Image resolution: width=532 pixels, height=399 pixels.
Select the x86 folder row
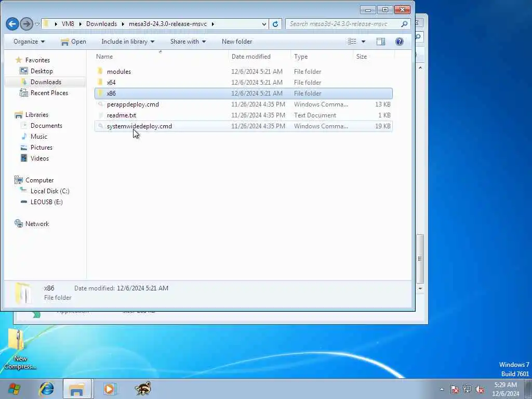point(243,94)
